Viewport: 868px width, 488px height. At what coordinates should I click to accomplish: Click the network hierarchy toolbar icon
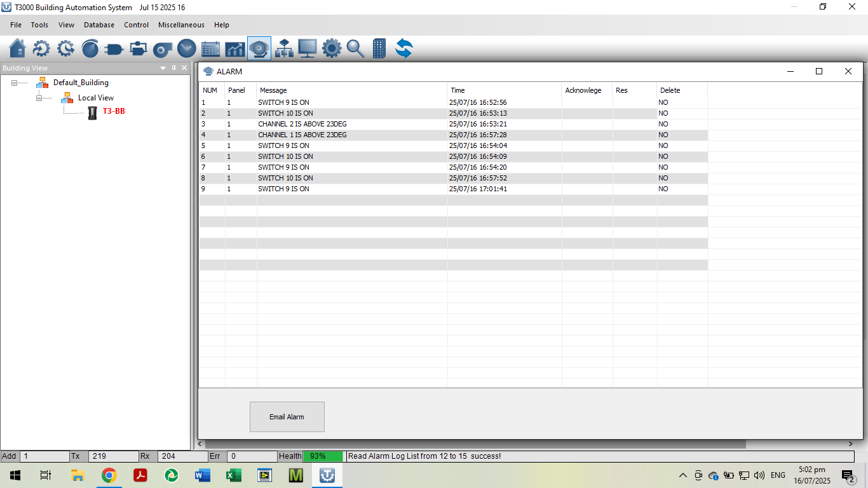click(x=283, y=48)
